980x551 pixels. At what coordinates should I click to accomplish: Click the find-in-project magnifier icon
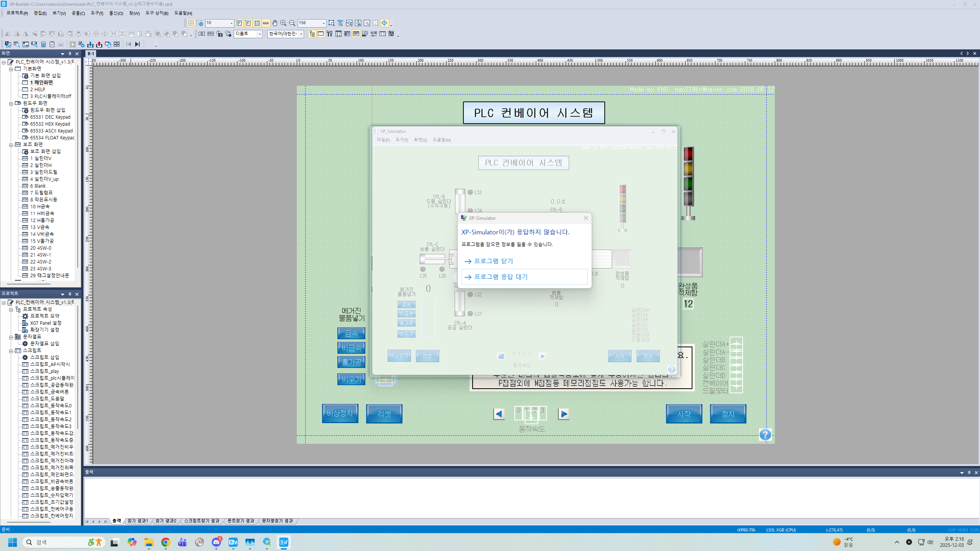pos(16,44)
